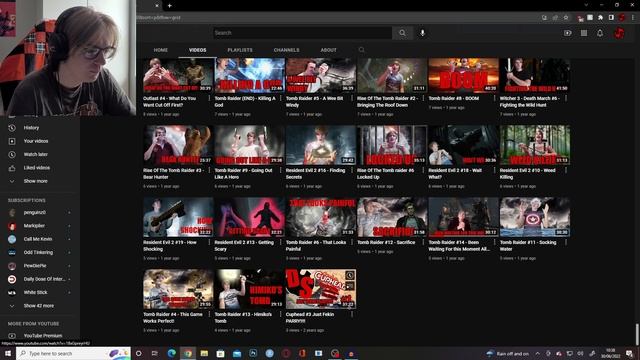
Task: Click the Windows taskbar search box
Action: click(73, 353)
